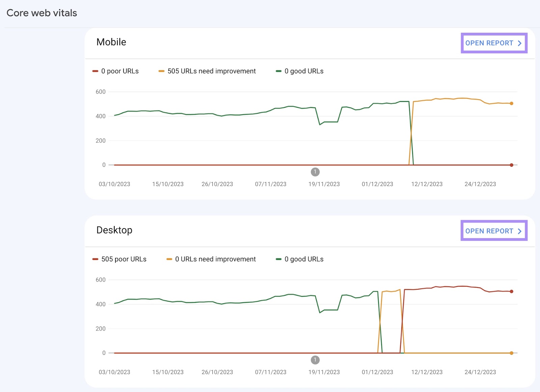Click the red endpoint dot on Desktop chart
Viewport: 540px width, 392px height.
(x=511, y=291)
